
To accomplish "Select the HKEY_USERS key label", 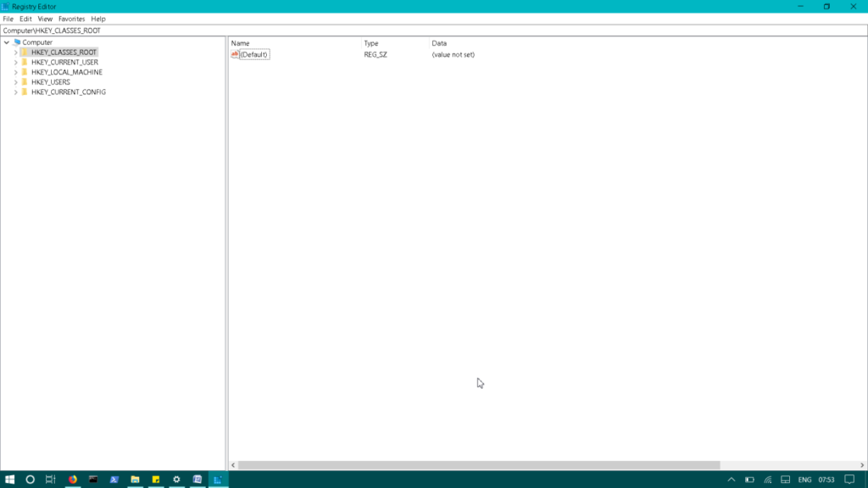I will click(50, 82).
